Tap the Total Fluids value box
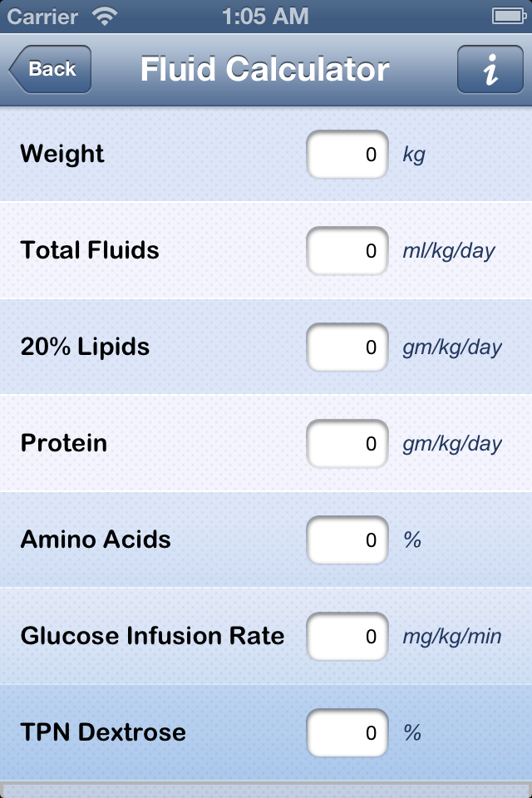Image resolution: width=532 pixels, height=798 pixels. pyautogui.click(x=347, y=251)
